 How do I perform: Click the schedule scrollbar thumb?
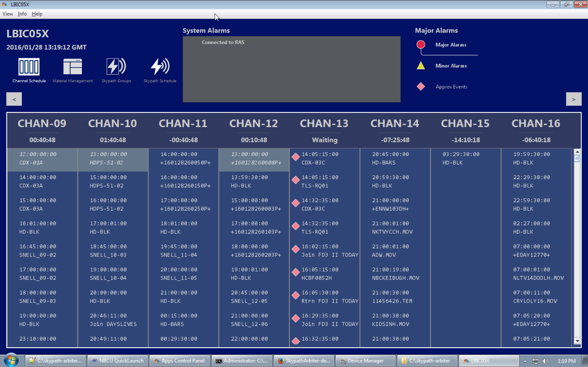pos(578,158)
